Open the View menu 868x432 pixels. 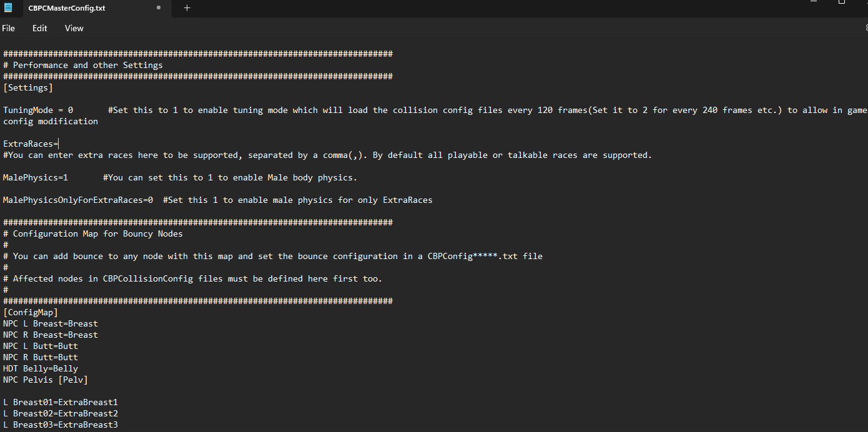pos(74,28)
